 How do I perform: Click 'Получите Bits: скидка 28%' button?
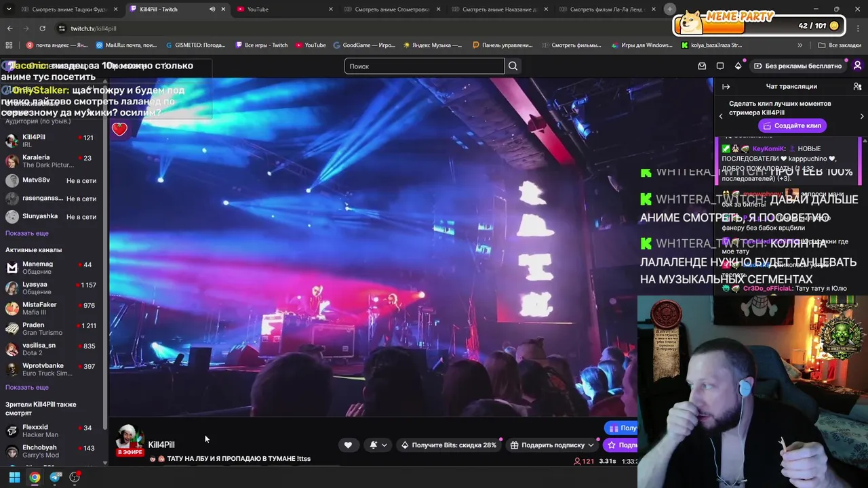pyautogui.click(x=449, y=445)
